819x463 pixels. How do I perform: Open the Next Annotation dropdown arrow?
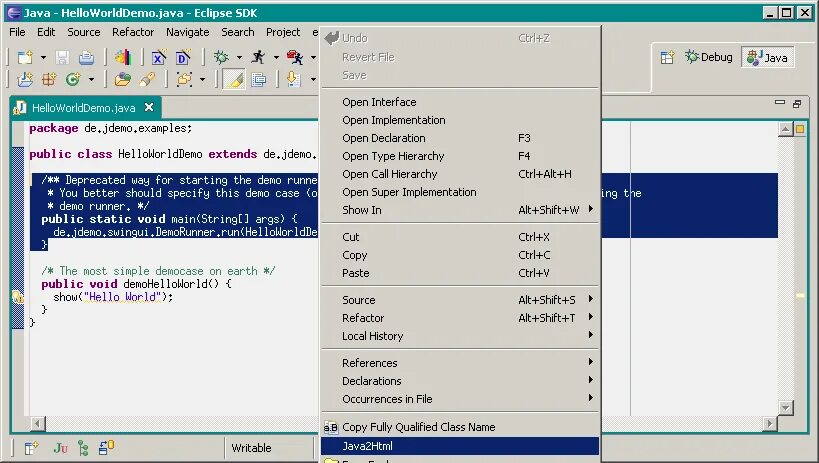pyautogui.click(x=313, y=80)
